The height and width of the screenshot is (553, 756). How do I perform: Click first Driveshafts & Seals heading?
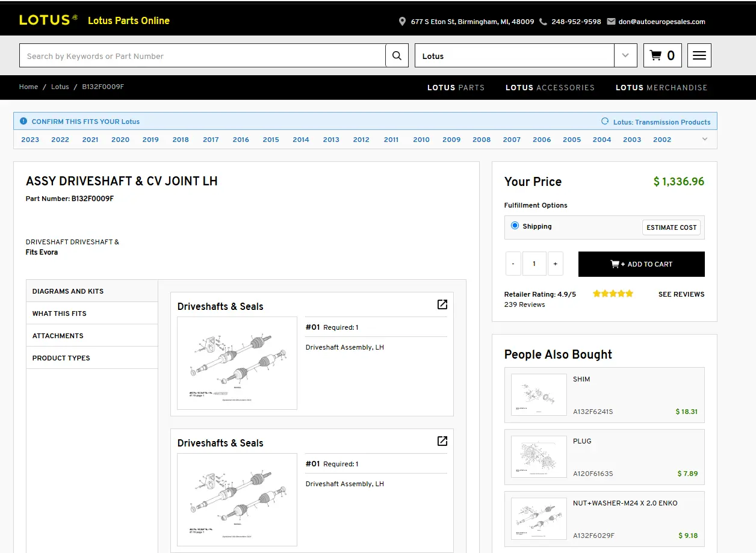coord(220,306)
